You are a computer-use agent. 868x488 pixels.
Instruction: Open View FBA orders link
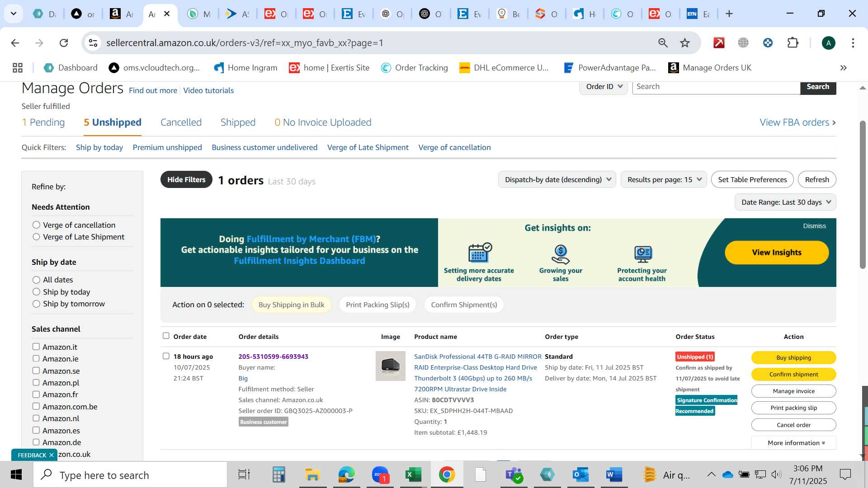[x=798, y=122]
